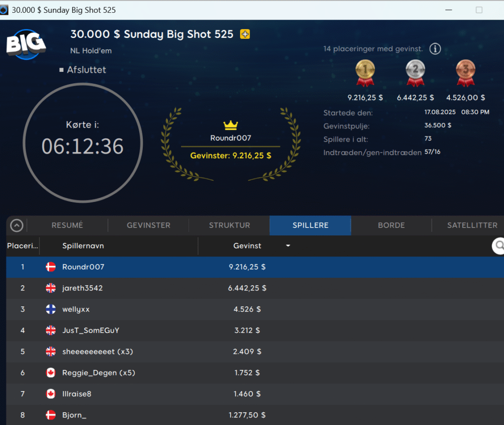
Task: Click the crown icon above Roundr007
Action: [x=230, y=125]
